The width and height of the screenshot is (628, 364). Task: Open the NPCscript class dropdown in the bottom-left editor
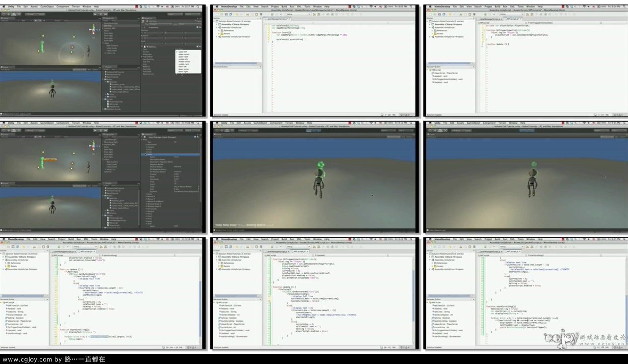click(75, 255)
